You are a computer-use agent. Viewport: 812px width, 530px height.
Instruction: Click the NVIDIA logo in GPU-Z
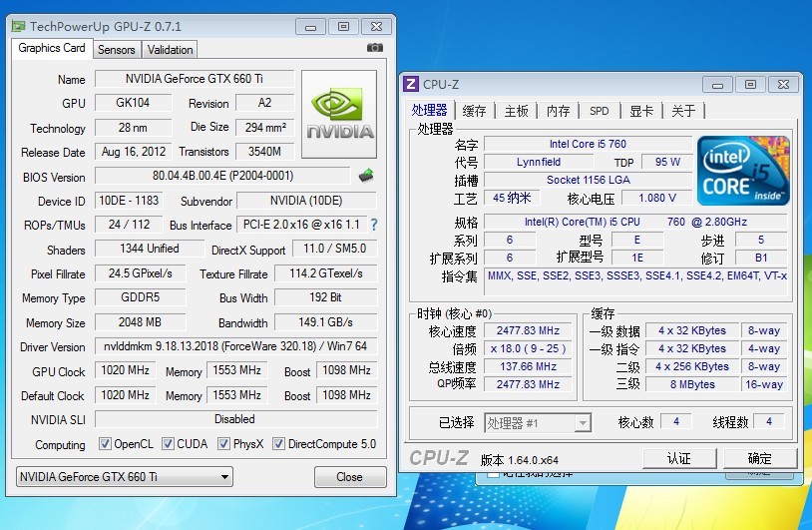click(339, 115)
